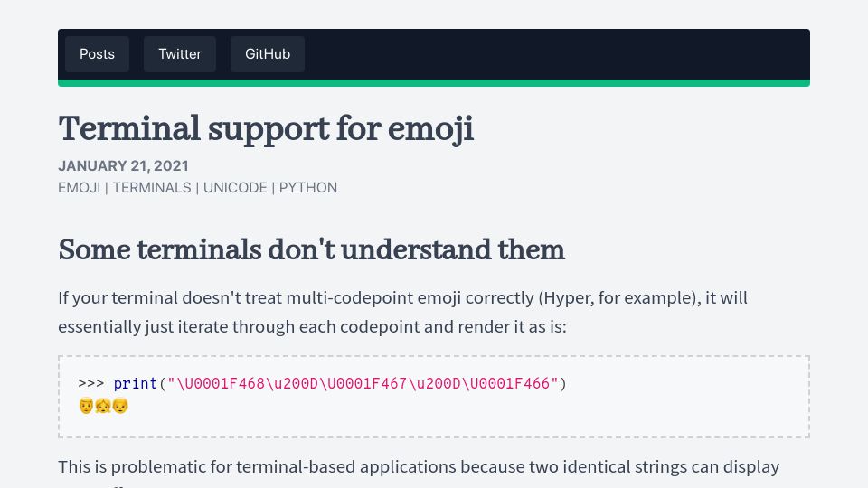Click the 'Some terminals don't understand them' heading
This screenshot has height=488, width=868.
pyautogui.click(x=311, y=249)
